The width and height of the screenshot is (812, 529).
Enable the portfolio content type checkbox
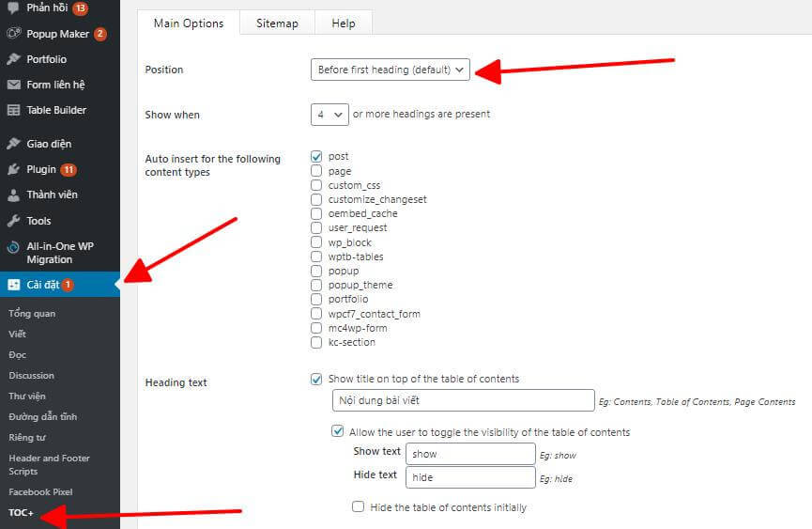[x=316, y=299]
